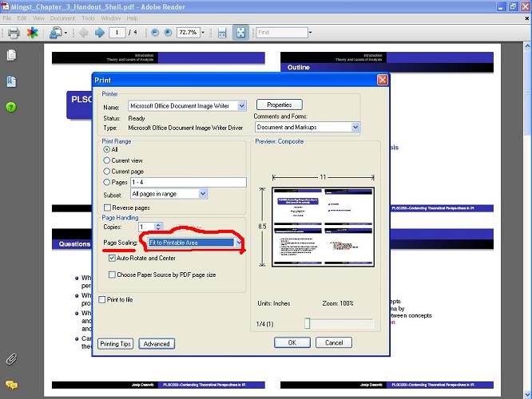Open the Bookmarks panel in the sidebar
This screenshot has height=399, width=532.
point(11,81)
